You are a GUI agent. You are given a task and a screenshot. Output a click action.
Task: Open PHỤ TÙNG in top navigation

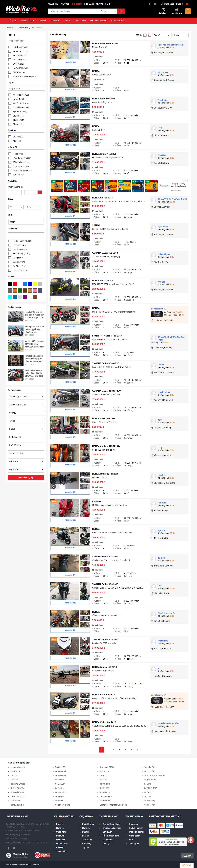click(65, 4)
